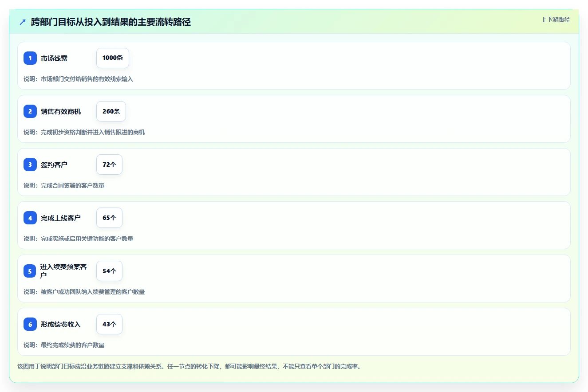Click the 形成续费收入 stage name

[x=61, y=324]
